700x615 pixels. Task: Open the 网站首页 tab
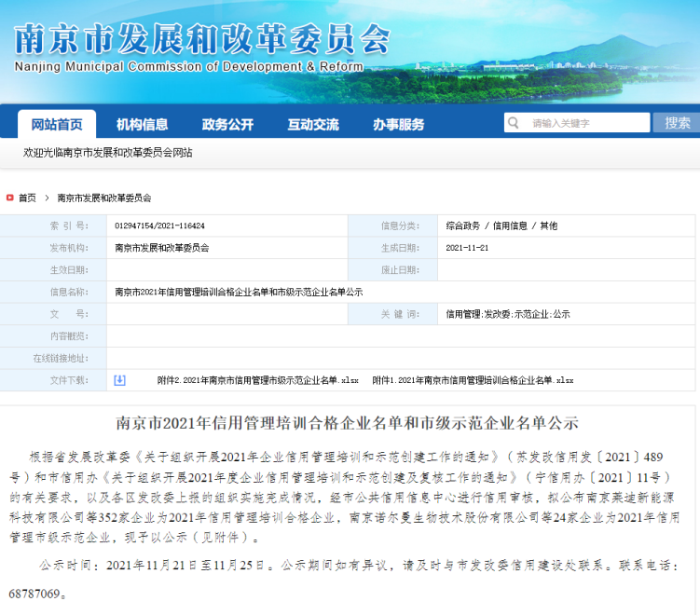[57, 125]
